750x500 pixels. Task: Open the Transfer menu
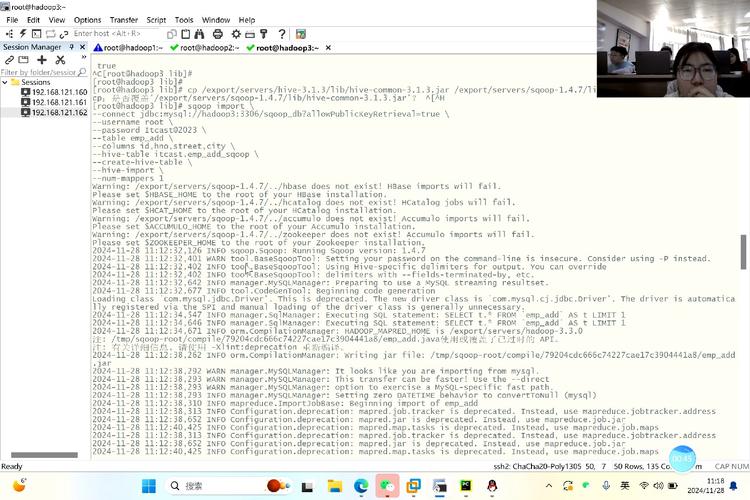point(124,19)
